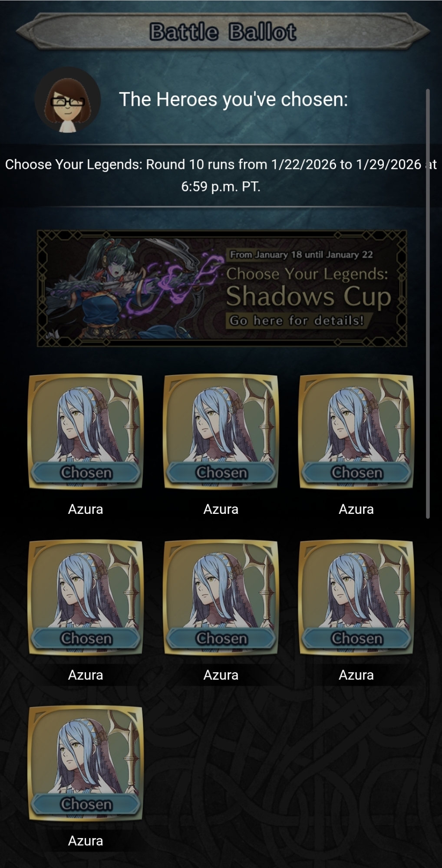The width and height of the screenshot is (442, 868).
Task: Select first Azura portrait in top row
Action: (x=86, y=431)
